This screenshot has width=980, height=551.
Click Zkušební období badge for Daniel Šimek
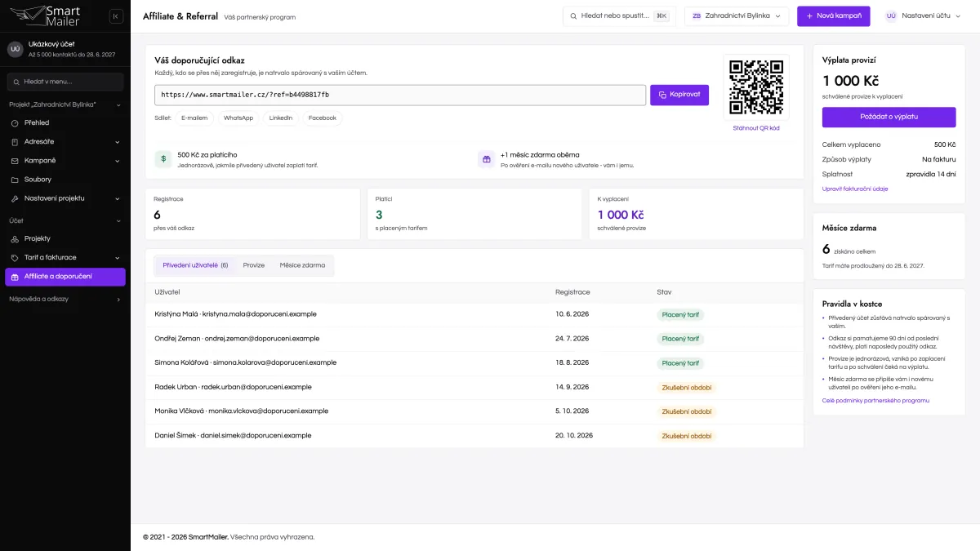(687, 436)
